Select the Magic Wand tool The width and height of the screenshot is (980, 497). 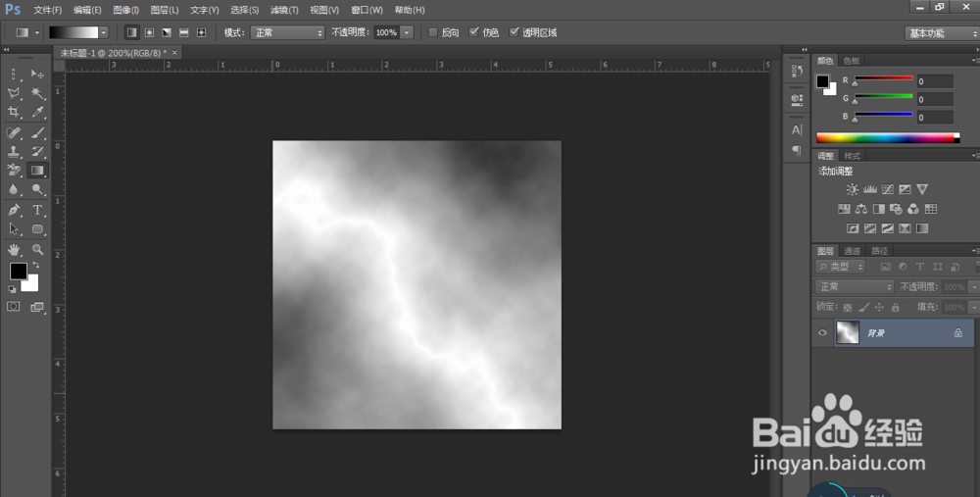(x=37, y=93)
